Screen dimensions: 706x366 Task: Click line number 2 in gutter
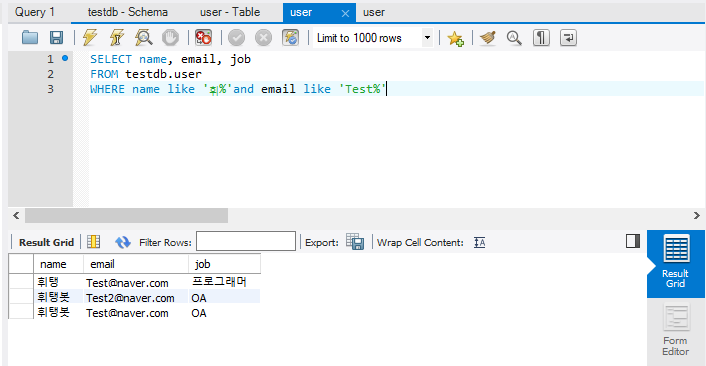coord(50,74)
